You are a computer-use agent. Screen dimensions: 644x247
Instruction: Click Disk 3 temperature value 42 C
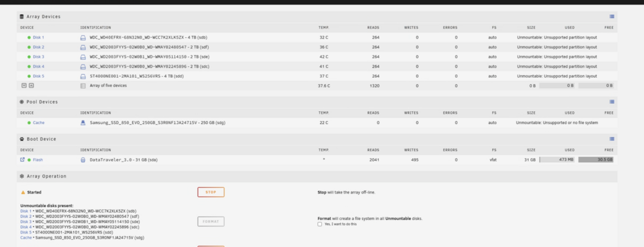tap(324, 57)
